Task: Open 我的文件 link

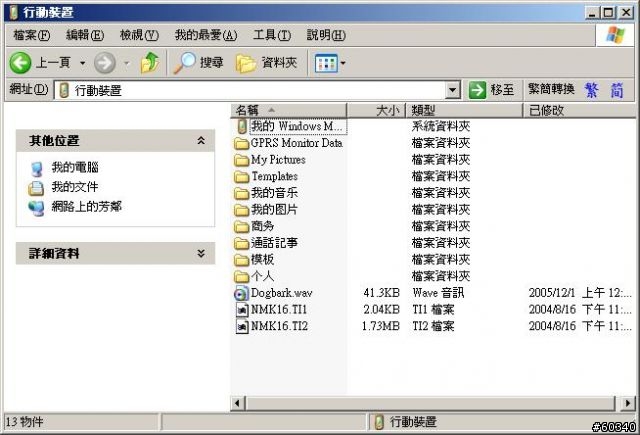Action: 75,187
